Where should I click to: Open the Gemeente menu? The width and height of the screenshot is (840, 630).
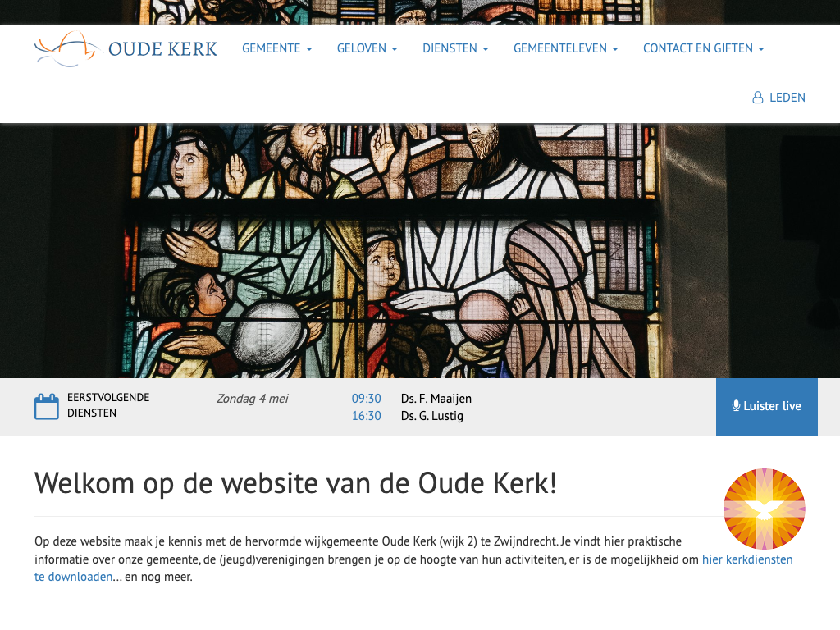tap(277, 48)
